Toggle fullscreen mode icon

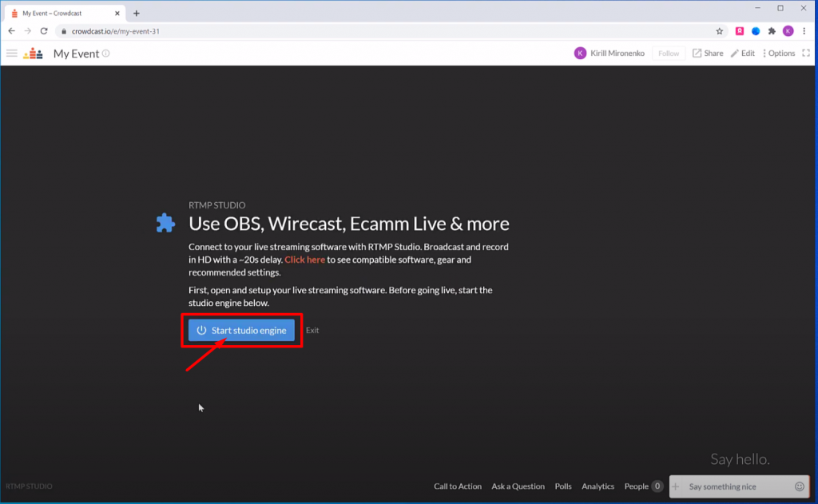806,54
